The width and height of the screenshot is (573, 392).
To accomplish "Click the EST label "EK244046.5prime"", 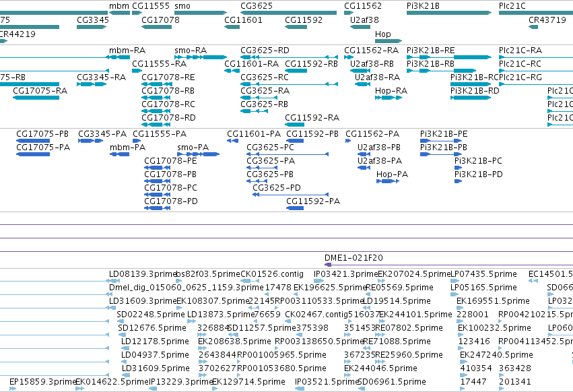I will click(380, 368).
